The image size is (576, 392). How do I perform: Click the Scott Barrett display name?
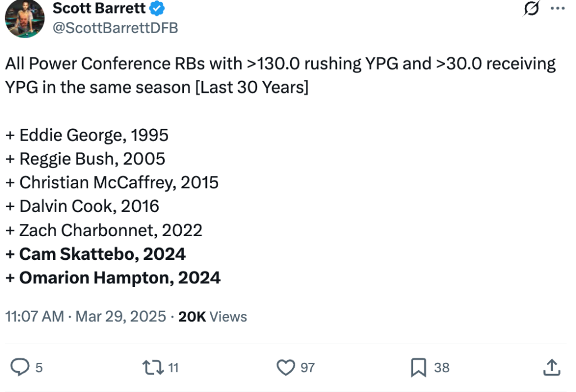[x=99, y=8]
